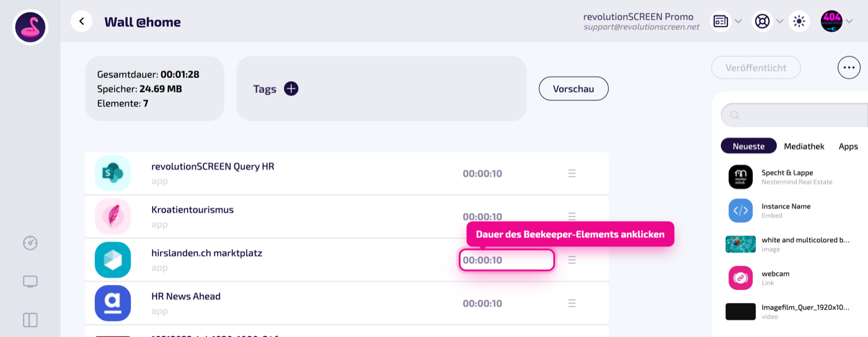Open the layout columns icon in sidebar

pos(30,320)
